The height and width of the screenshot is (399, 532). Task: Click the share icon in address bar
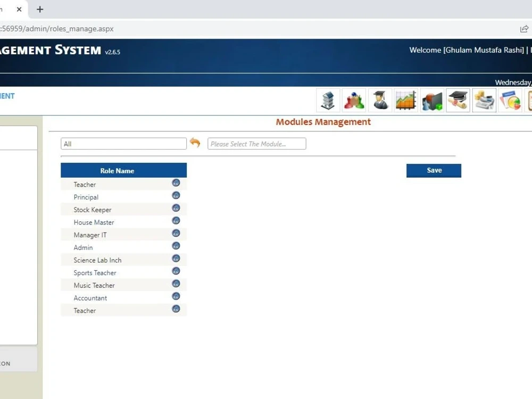pyautogui.click(x=524, y=29)
